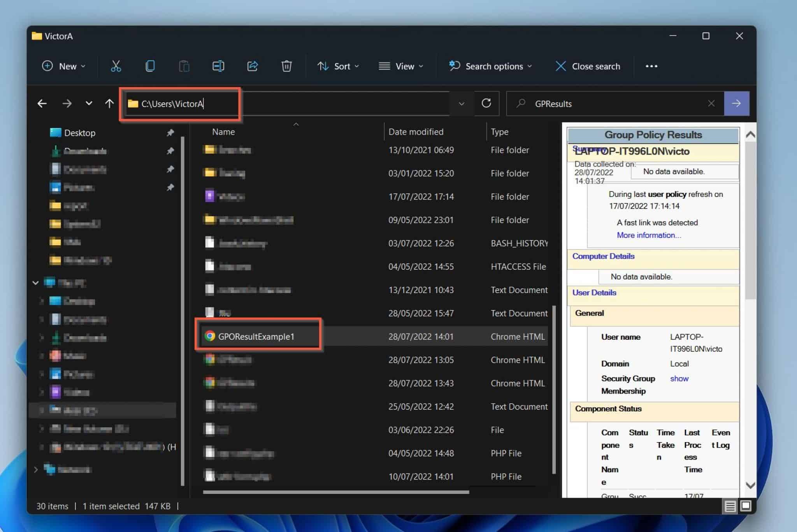Open the New item menu
The width and height of the screenshot is (797, 532).
[63, 66]
